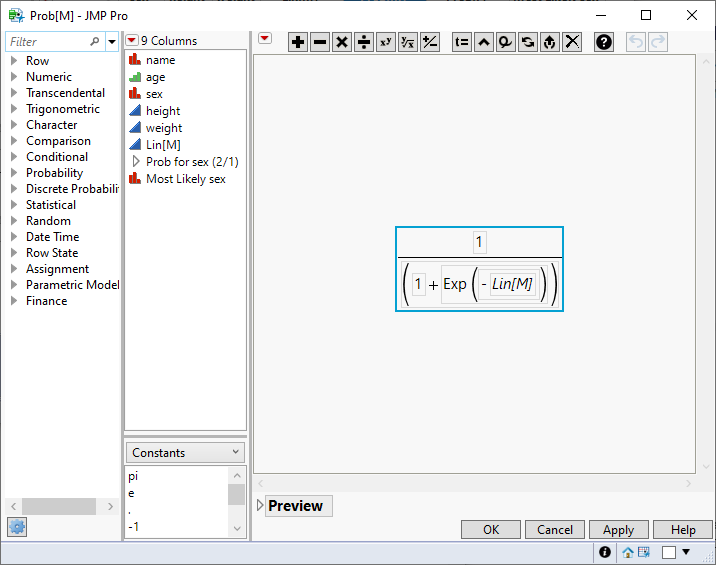This screenshot has height=565, width=716.
Task: Click the data table icon in status bar
Action: [x=644, y=552]
